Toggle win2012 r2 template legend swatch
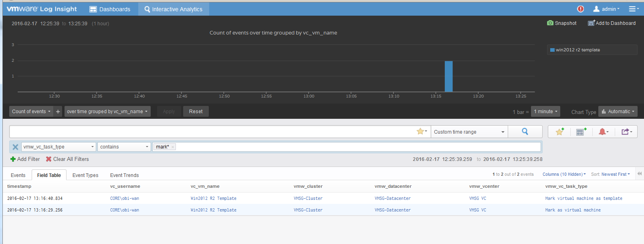The image size is (644, 244). (552, 50)
